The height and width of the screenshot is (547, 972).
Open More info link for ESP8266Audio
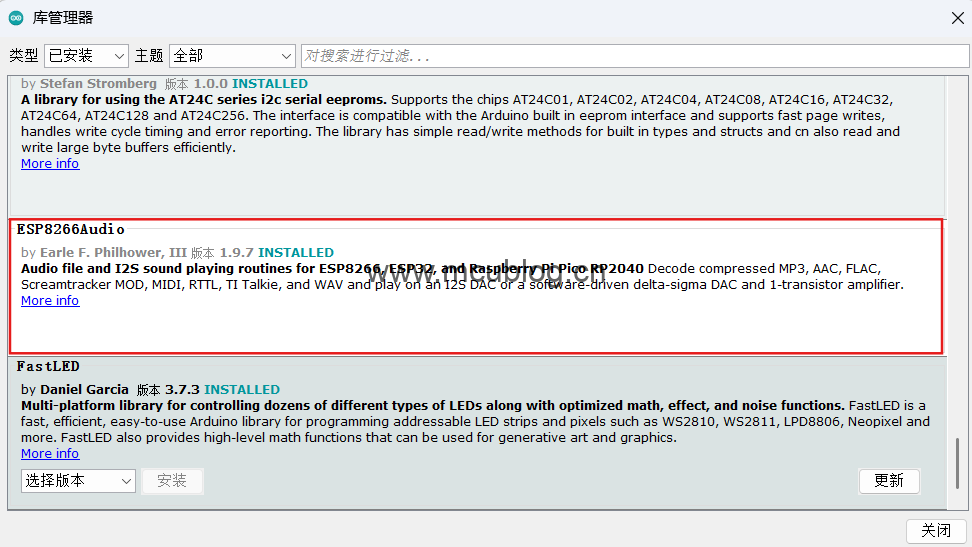click(x=50, y=301)
